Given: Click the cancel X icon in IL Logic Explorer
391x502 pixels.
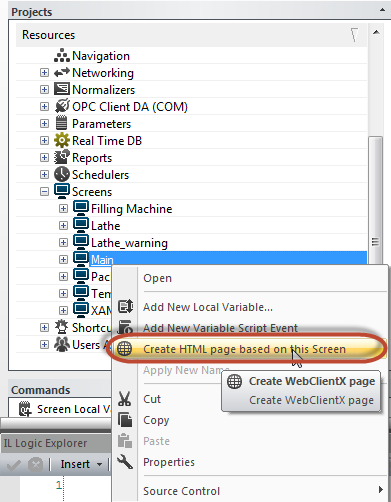Looking at the screenshot, I should (36, 464).
